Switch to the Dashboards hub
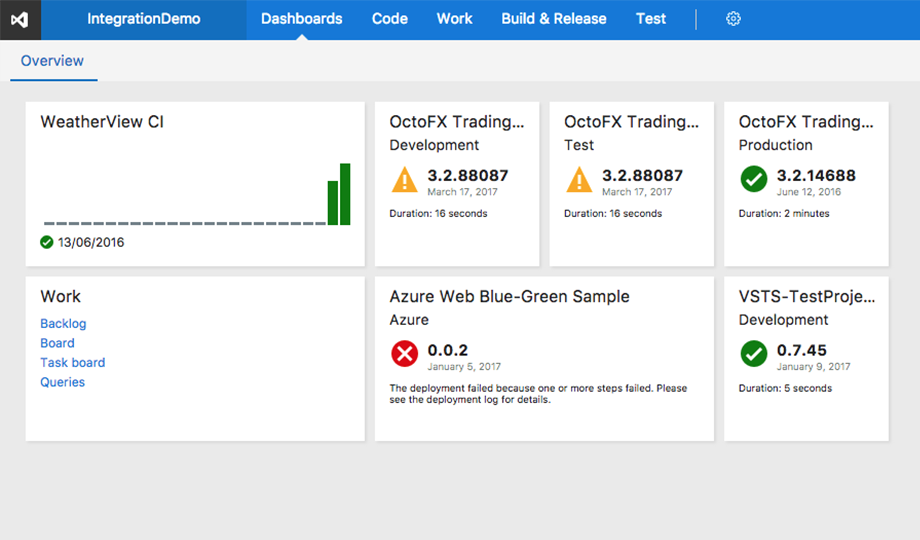 click(x=302, y=19)
